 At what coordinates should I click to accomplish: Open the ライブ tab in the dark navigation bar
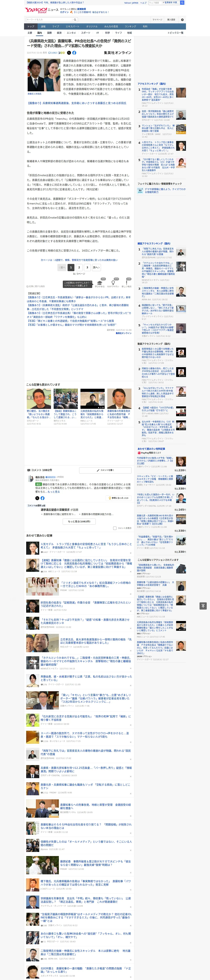(x=56, y=26)
